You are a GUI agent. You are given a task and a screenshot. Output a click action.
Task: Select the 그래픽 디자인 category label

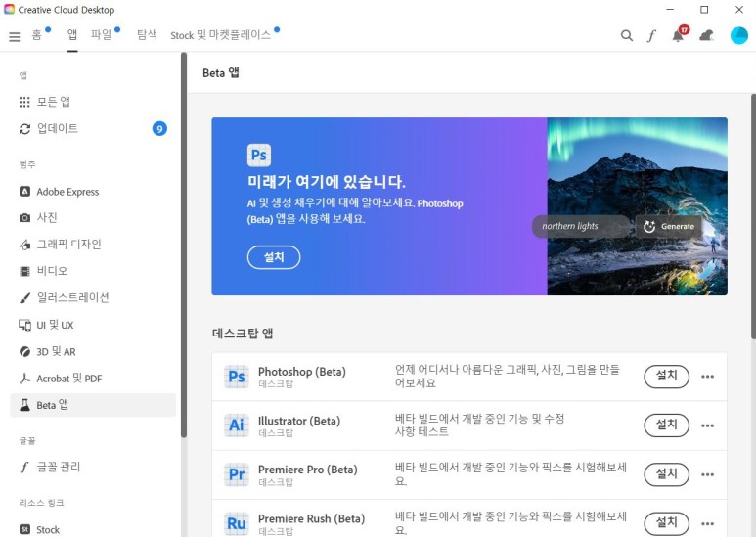[x=68, y=245]
